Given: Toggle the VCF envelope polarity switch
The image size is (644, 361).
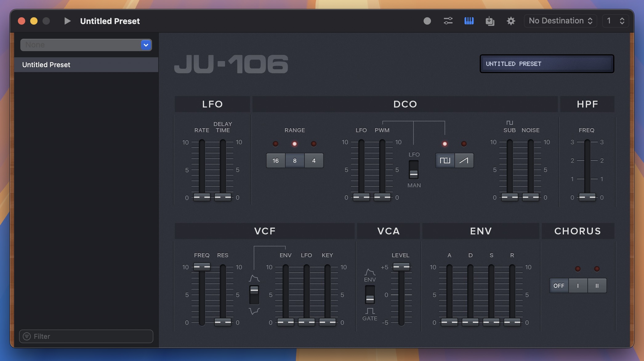Looking at the screenshot, I should tap(254, 294).
